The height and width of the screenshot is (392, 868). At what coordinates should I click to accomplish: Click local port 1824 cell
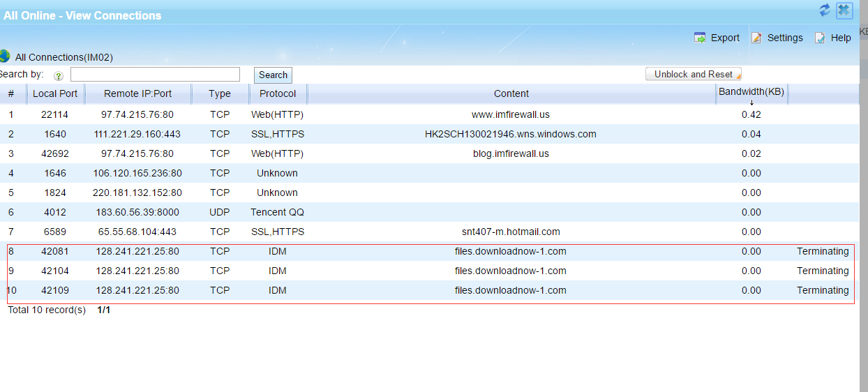[x=55, y=193]
